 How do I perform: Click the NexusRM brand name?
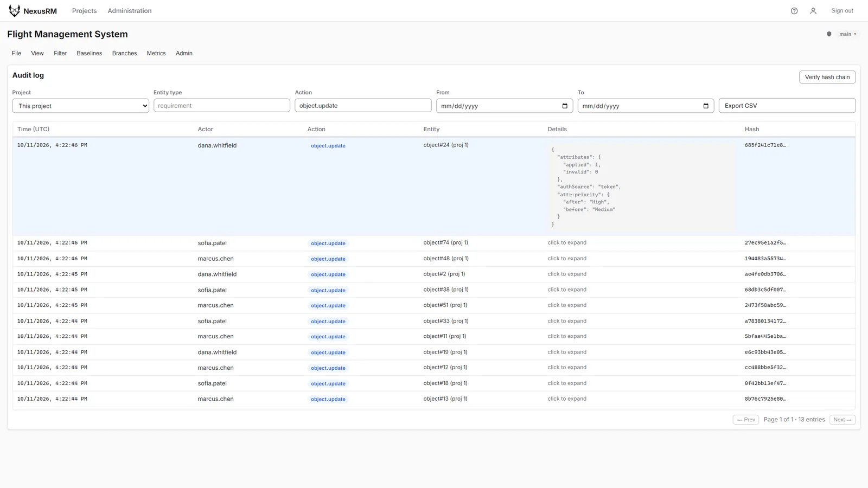tap(40, 11)
